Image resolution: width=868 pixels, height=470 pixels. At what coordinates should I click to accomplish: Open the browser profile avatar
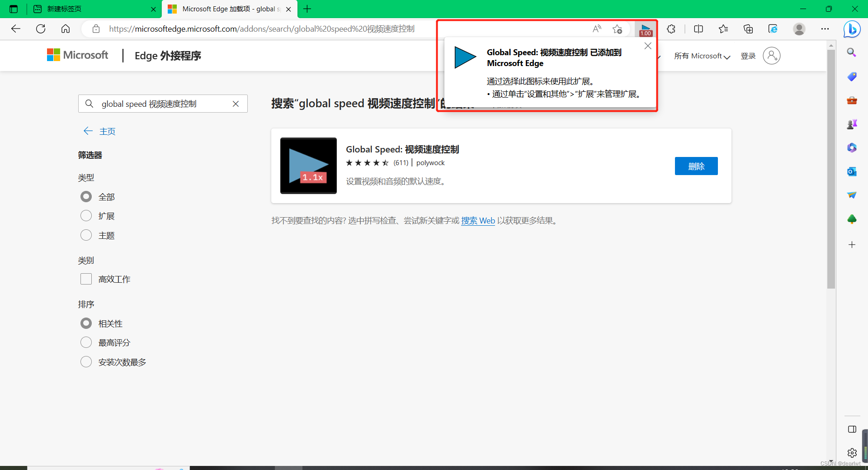pos(799,29)
